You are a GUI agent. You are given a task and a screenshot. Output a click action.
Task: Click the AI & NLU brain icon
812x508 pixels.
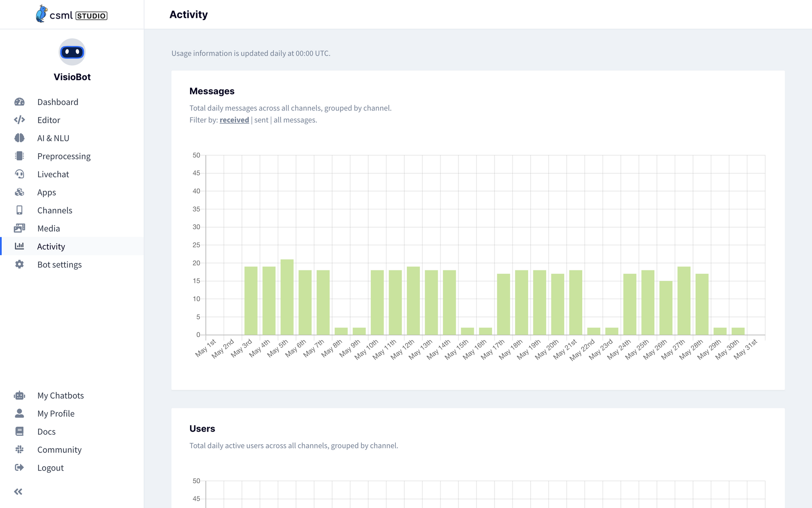coord(19,138)
